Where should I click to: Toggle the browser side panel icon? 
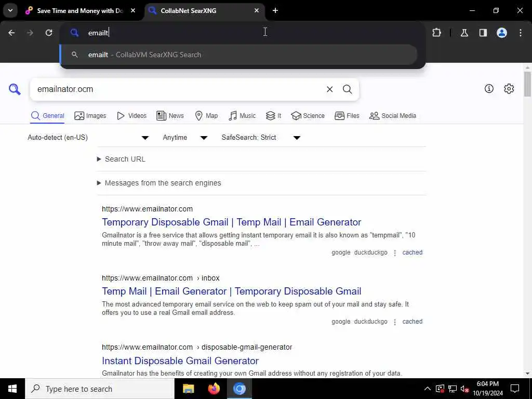(483, 33)
